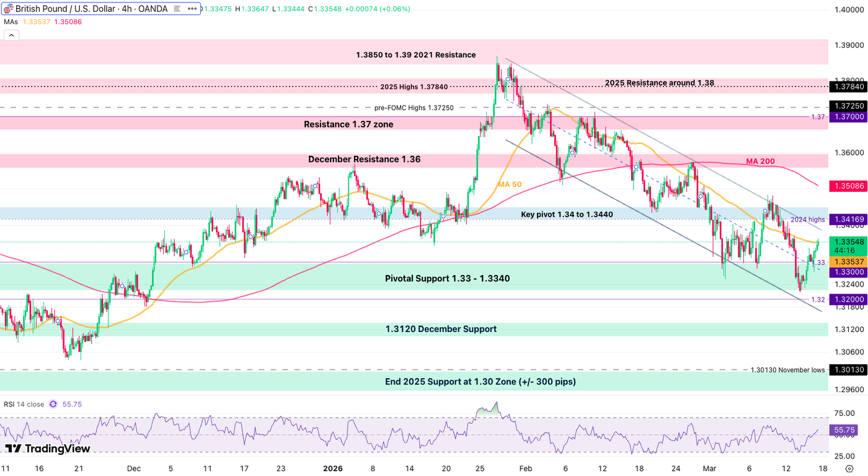Select the MA 50 value label 1.33537
Screen dimensions: 868x476
(x=849, y=263)
